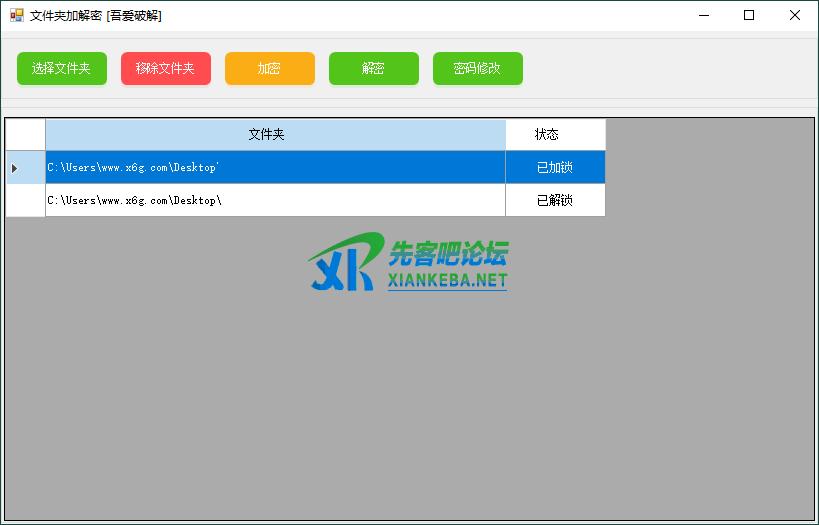819x525 pixels.
Task: Click row selector arrow of first row
Action: 25,167
